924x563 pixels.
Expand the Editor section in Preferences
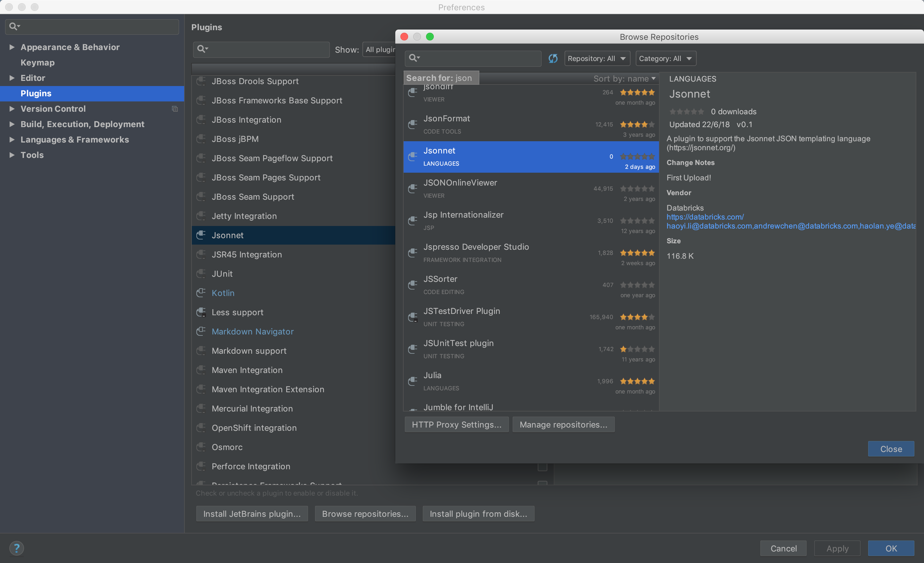tap(12, 77)
